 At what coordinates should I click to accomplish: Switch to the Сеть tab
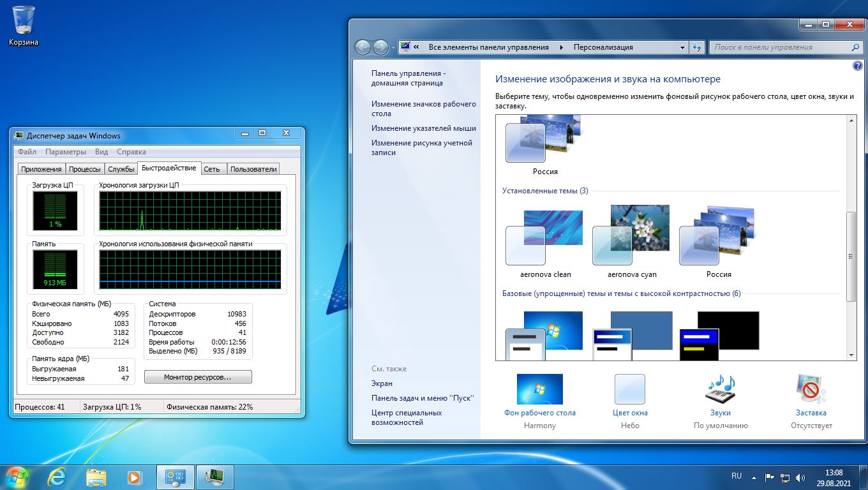click(x=212, y=169)
